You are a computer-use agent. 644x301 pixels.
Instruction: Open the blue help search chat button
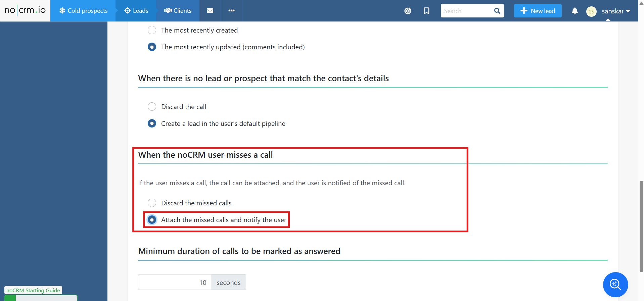tap(615, 285)
